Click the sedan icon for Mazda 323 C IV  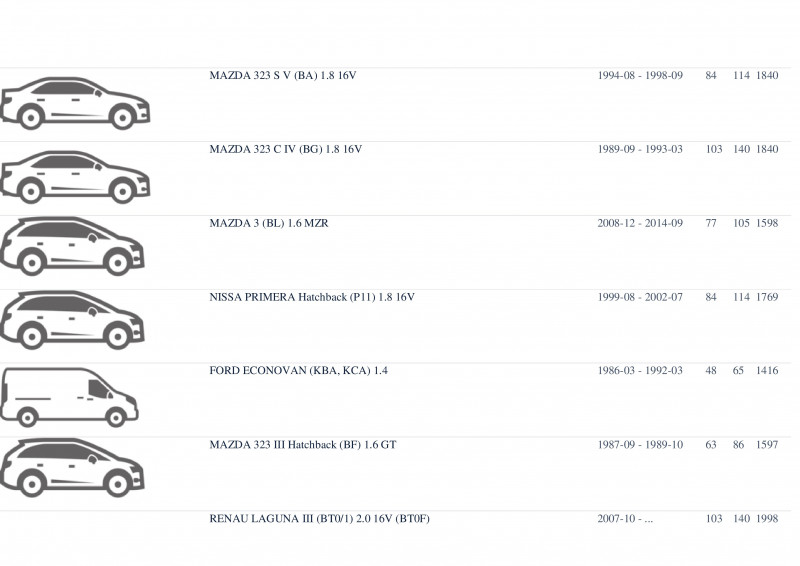tap(75, 177)
